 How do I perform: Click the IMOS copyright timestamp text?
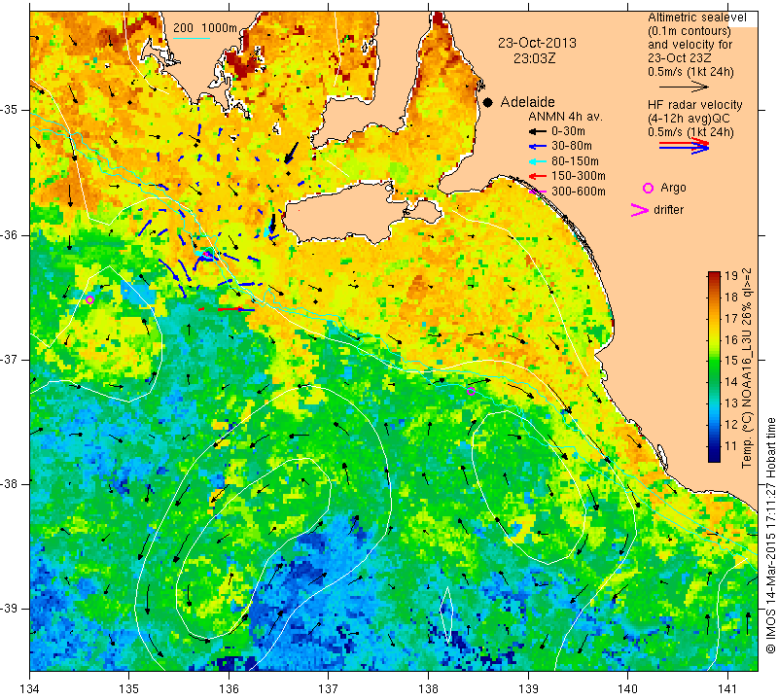pos(770,535)
